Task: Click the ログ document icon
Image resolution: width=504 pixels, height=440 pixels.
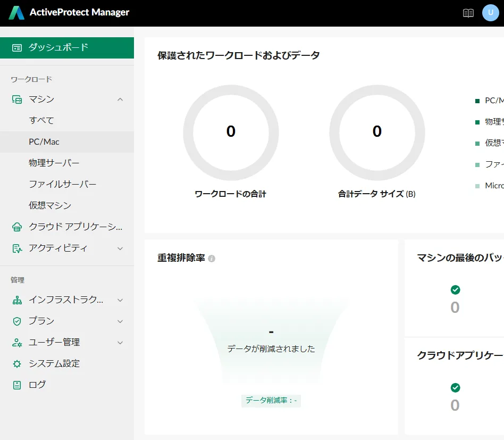Action: click(16, 385)
